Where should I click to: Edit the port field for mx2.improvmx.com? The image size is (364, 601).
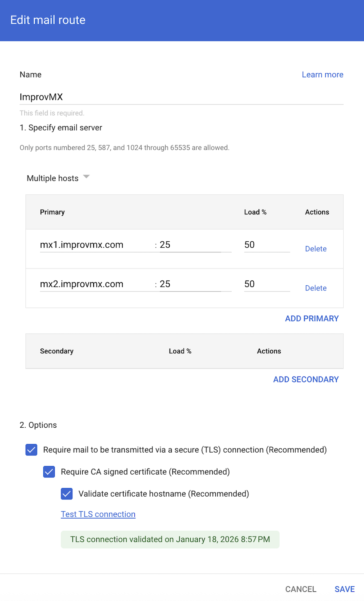pyautogui.click(x=195, y=284)
